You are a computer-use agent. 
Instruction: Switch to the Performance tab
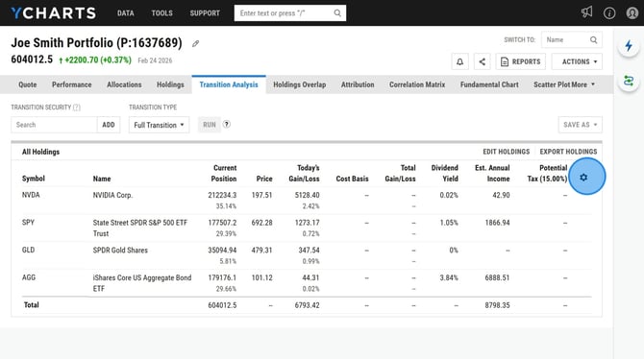(71, 84)
